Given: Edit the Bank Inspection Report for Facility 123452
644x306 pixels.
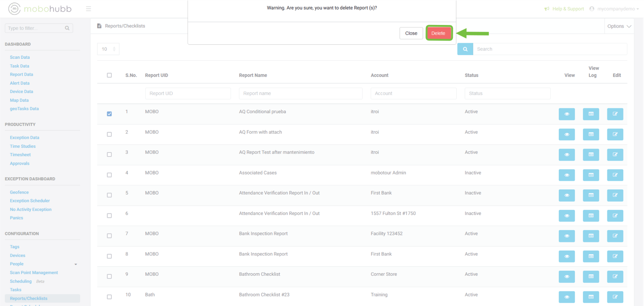Looking at the screenshot, I should click(615, 236).
